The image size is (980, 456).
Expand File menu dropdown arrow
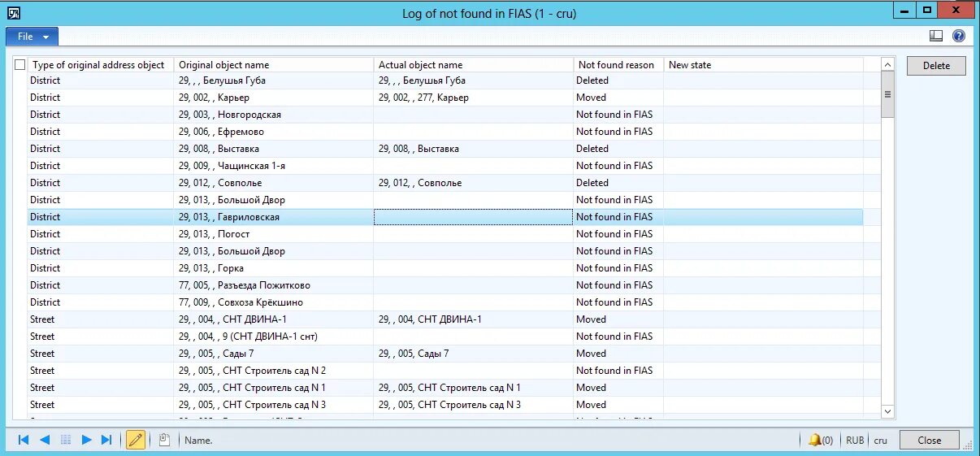click(x=46, y=37)
